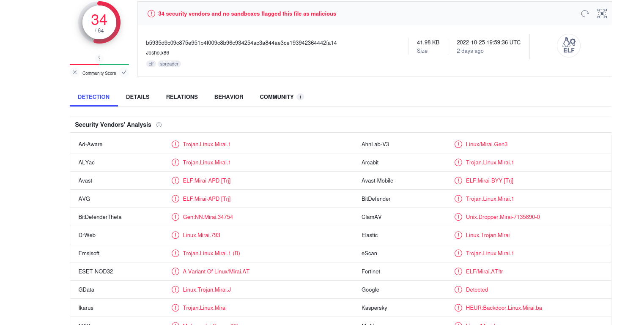
Task: Vote positive with community score checkmark icon
Action: click(x=124, y=72)
